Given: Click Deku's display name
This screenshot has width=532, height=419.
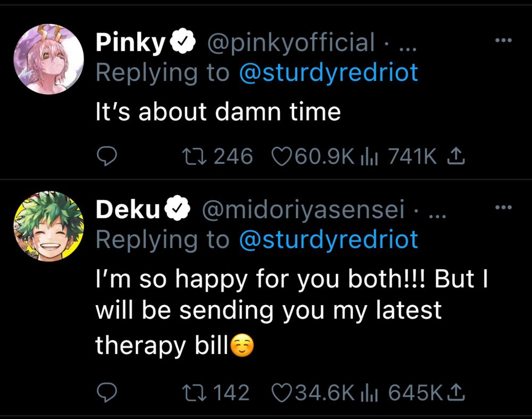Looking at the screenshot, I should pyautogui.click(x=128, y=211).
